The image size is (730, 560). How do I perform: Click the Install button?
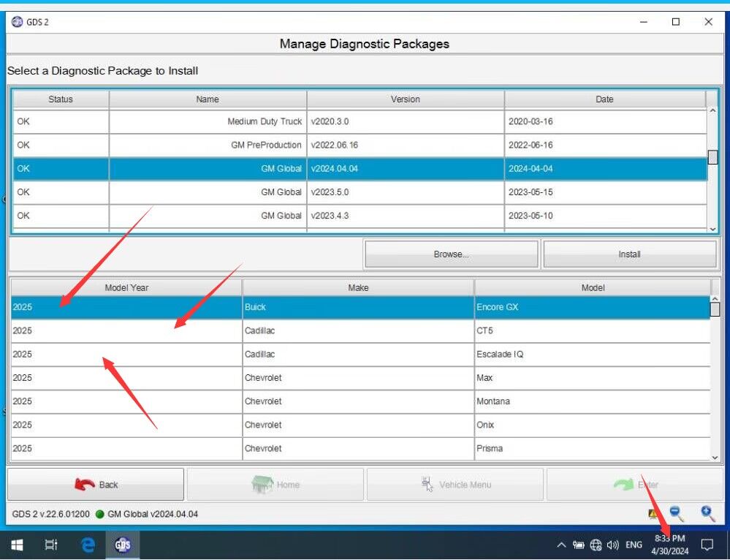coord(629,254)
